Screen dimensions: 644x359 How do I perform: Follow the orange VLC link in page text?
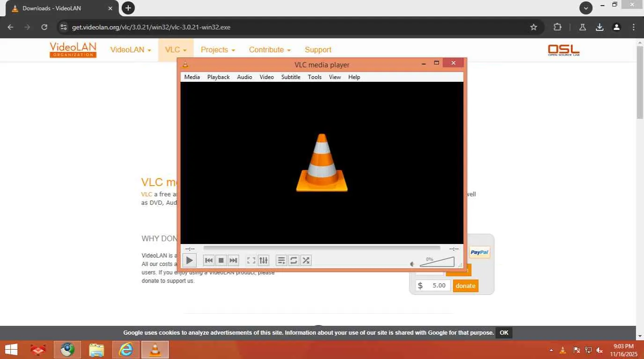click(146, 194)
